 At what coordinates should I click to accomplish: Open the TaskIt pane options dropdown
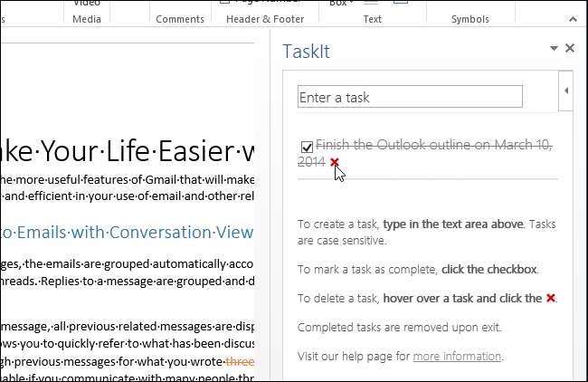coord(554,49)
